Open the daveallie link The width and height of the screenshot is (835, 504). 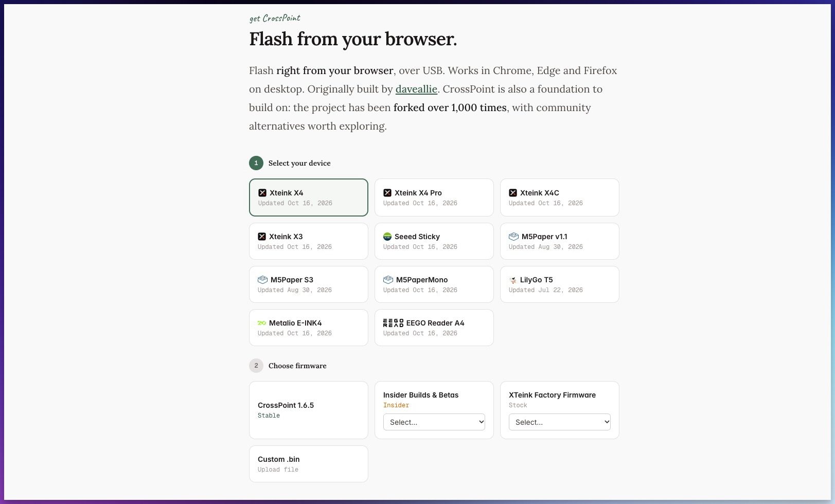click(x=416, y=89)
